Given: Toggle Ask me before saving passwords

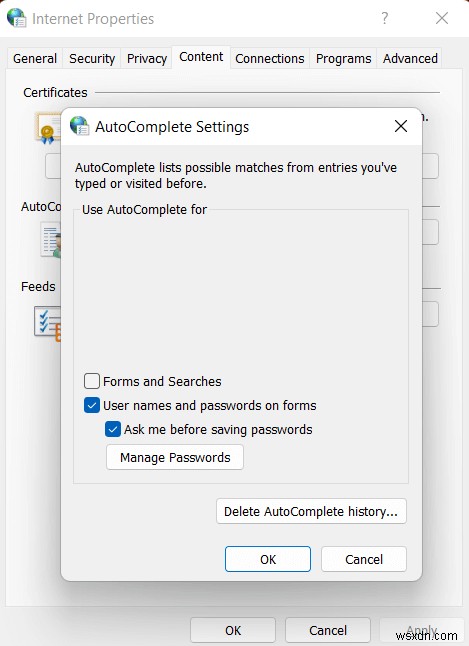Looking at the screenshot, I should (113, 429).
